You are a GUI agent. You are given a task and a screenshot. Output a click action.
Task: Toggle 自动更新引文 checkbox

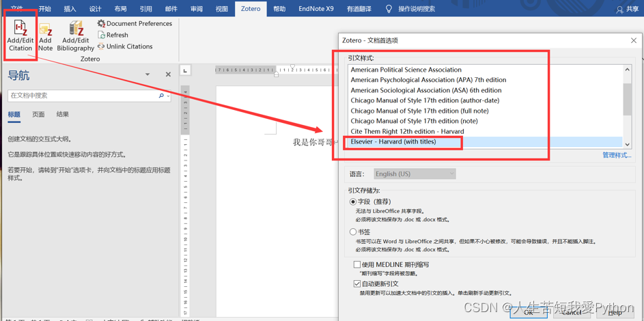[x=357, y=283]
